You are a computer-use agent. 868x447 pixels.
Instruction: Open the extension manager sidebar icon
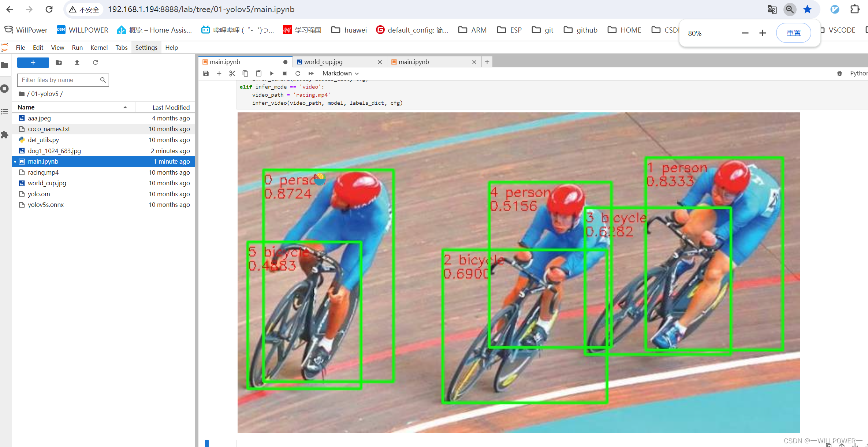coord(4,135)
